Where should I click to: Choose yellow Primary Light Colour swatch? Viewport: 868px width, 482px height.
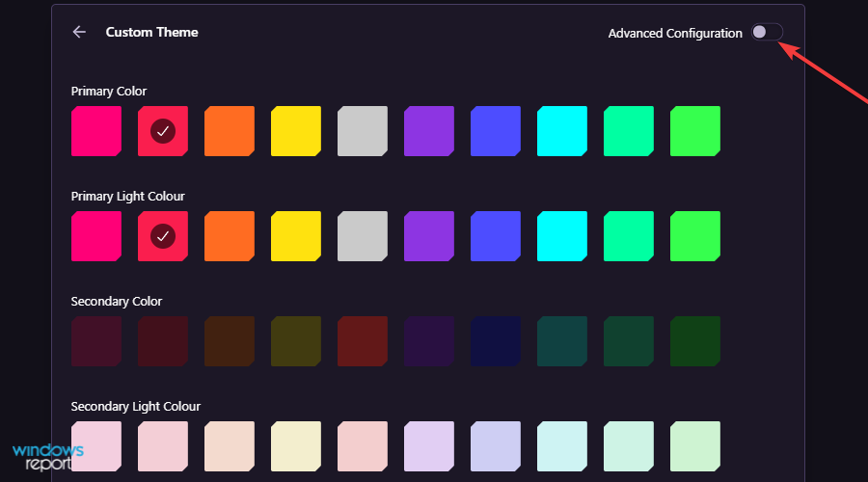296,236
